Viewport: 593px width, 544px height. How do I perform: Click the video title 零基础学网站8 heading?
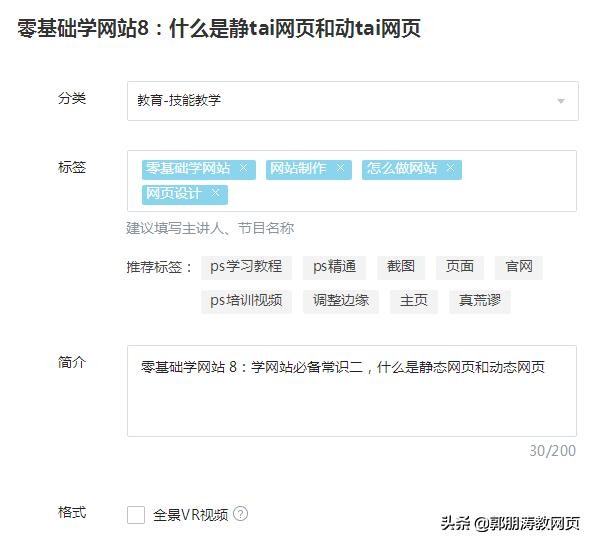pos(219,29)
